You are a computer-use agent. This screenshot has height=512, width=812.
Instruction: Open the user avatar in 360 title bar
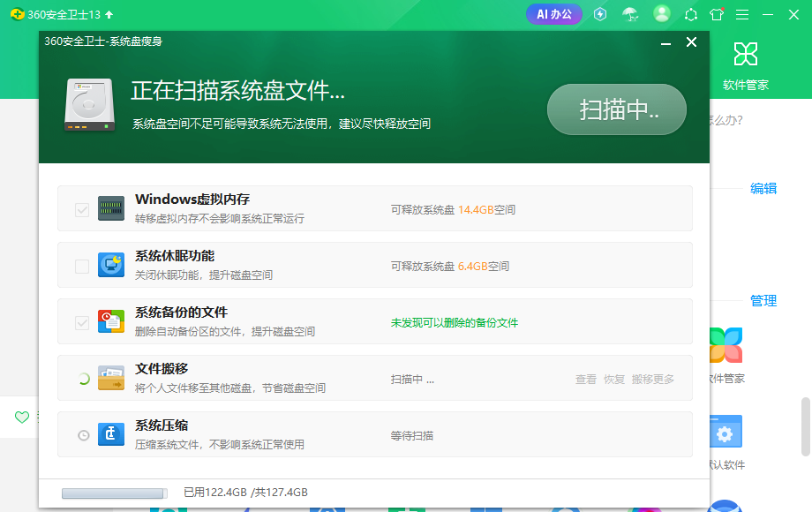661,14
